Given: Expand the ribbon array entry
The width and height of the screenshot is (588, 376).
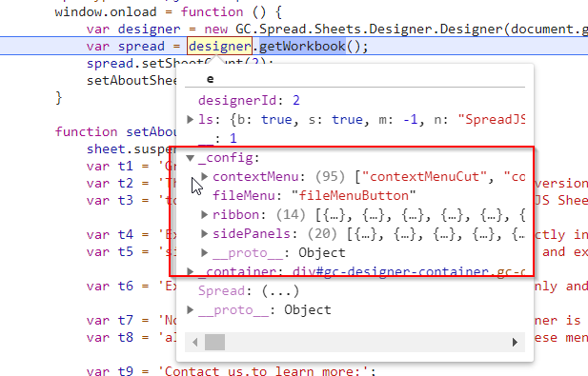Looking at the screenshot, I should (x=204, y=214).
